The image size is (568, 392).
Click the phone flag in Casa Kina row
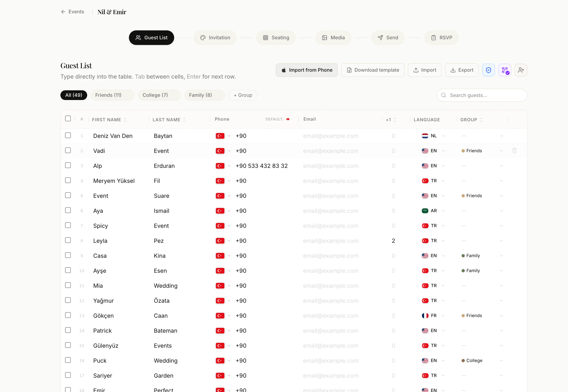click(220, 256)
